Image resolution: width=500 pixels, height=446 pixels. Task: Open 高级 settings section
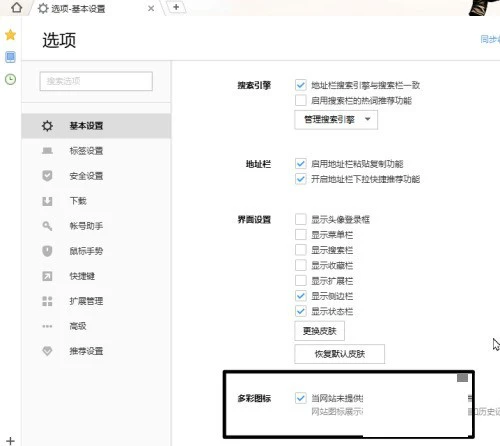96,326
